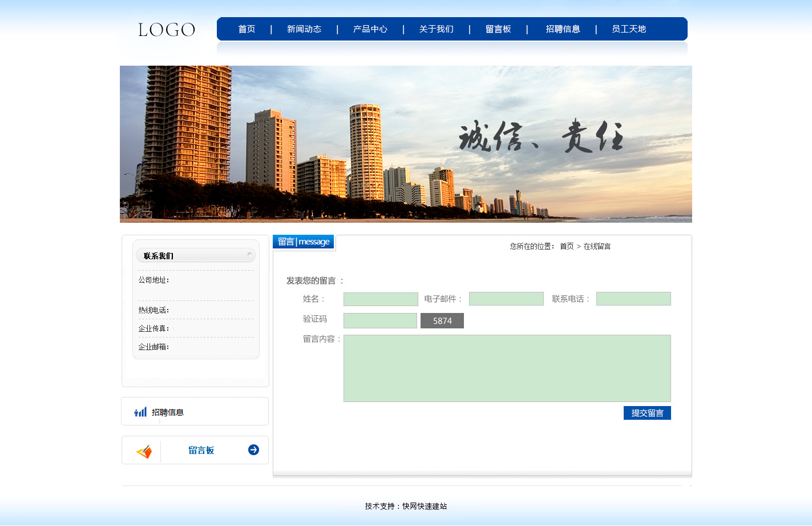Open the 首页 navigation menu item

tap(247, 29)
